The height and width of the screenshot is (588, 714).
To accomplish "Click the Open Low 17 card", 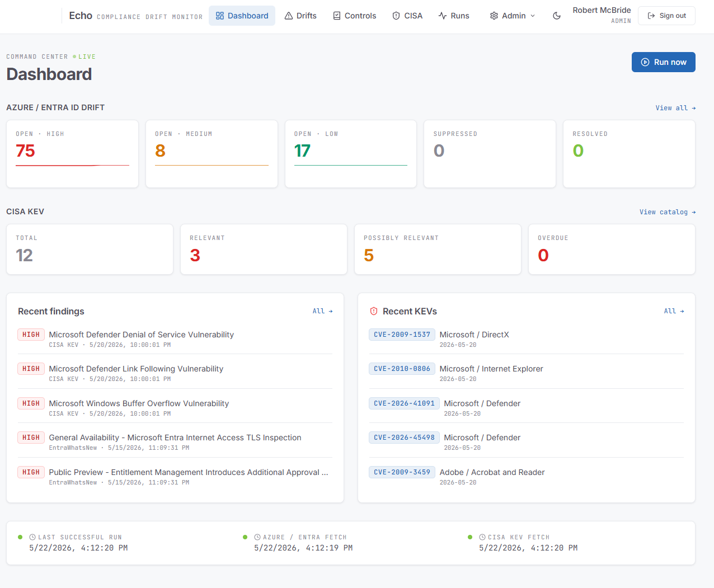I will (351, 154).
